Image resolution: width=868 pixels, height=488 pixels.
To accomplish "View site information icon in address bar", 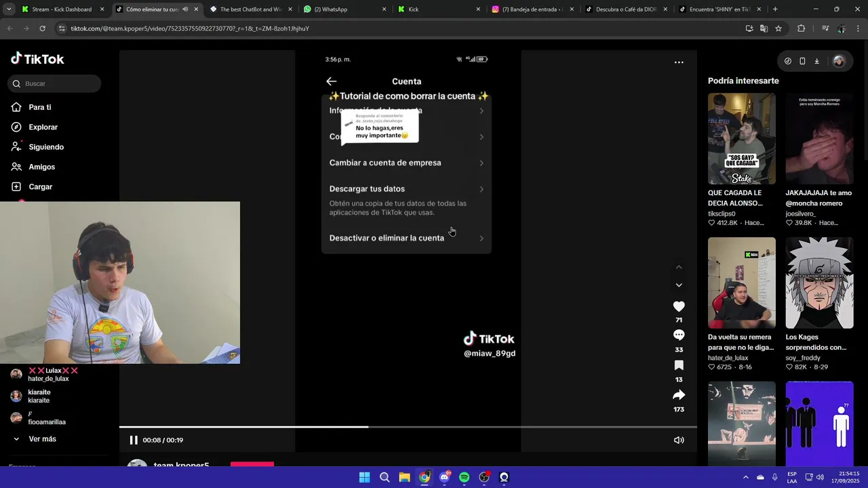I will 62,28.
